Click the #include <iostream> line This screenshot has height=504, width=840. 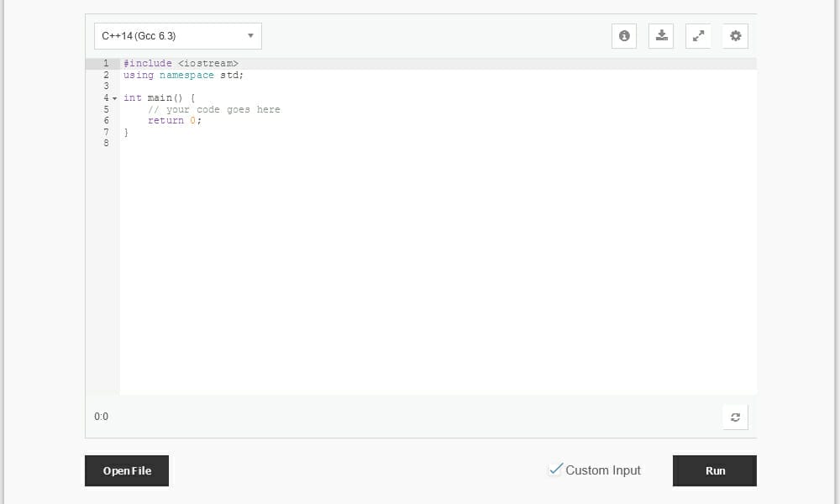181,63
